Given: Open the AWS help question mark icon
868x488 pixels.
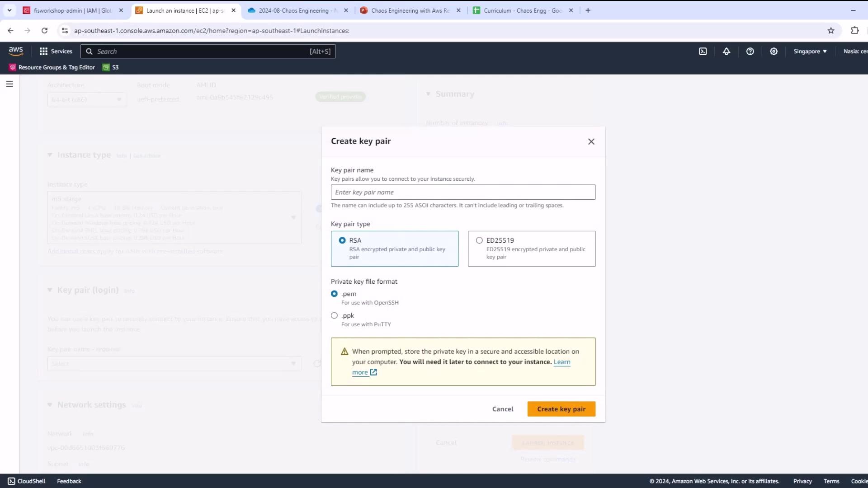Looking at the screenshot, I should (750, 52).
